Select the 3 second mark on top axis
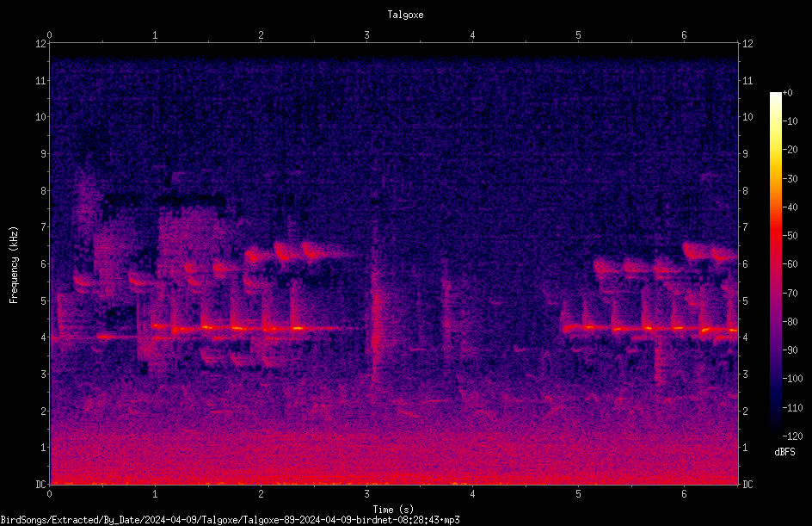This screenshot has height=526, width=812. point(366,35)
